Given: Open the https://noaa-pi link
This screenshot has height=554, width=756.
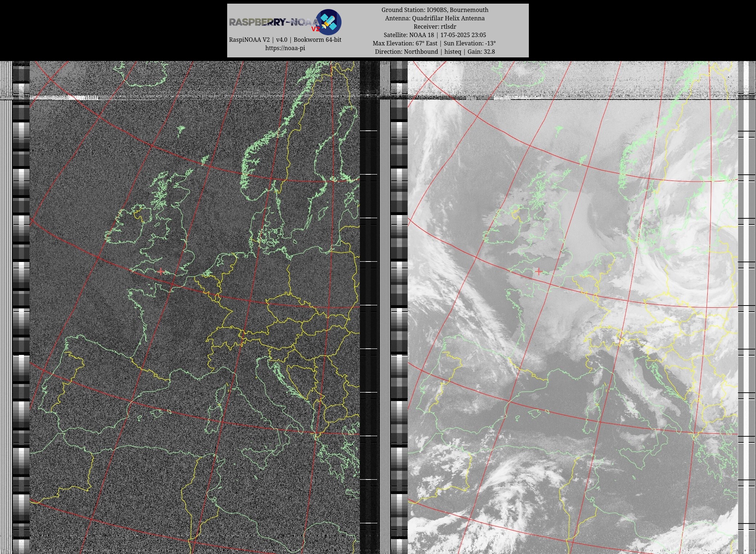Looking at the screenshot, I should pyautogui.click(x=285, y=48).
